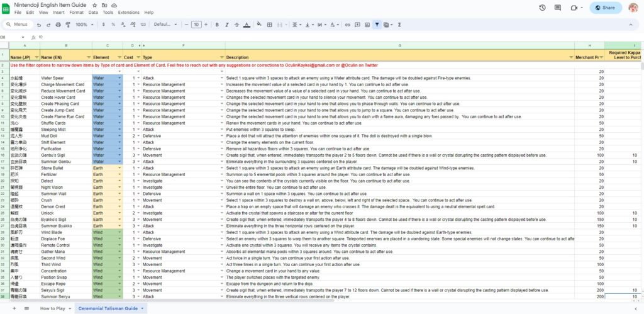Open the font family dropdown
Screen dimensions: 644x314
coord(165,25)
